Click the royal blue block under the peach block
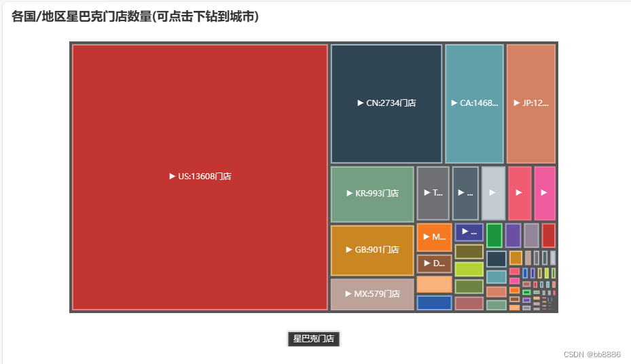 coord(434,303)
